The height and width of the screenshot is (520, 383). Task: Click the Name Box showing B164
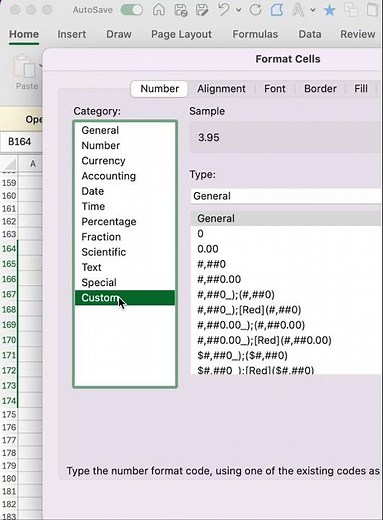(x=21, y=142)
